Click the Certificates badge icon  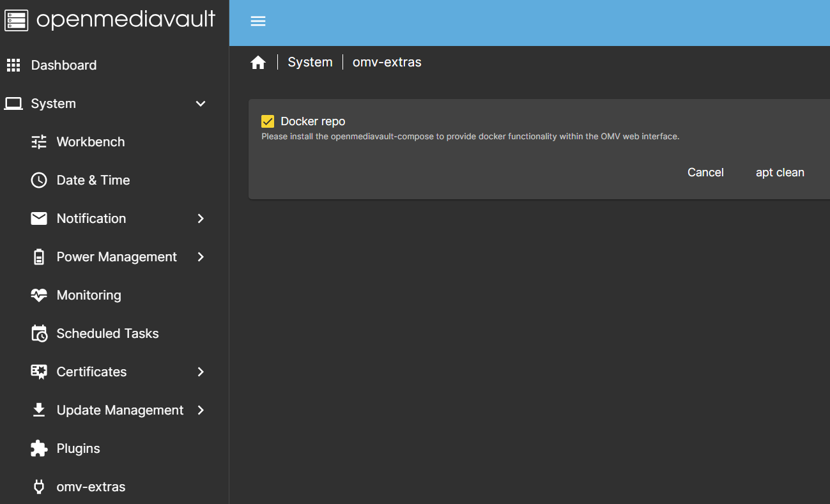tap(39, 372)
